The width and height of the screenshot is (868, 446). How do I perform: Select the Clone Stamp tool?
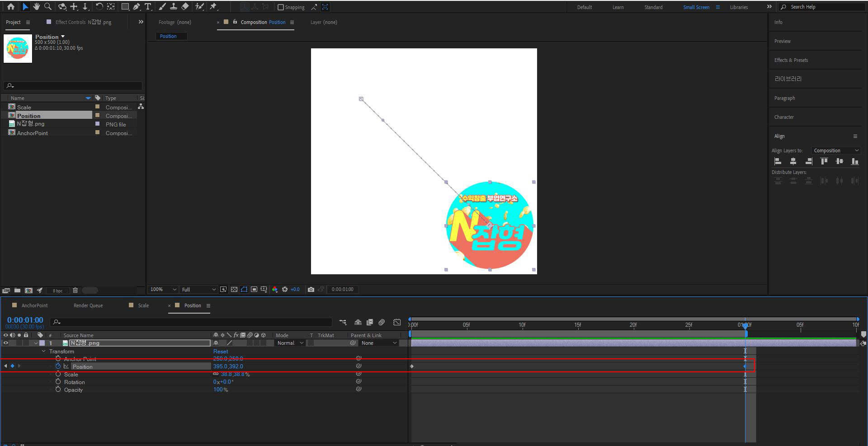[x=173, y=7]
